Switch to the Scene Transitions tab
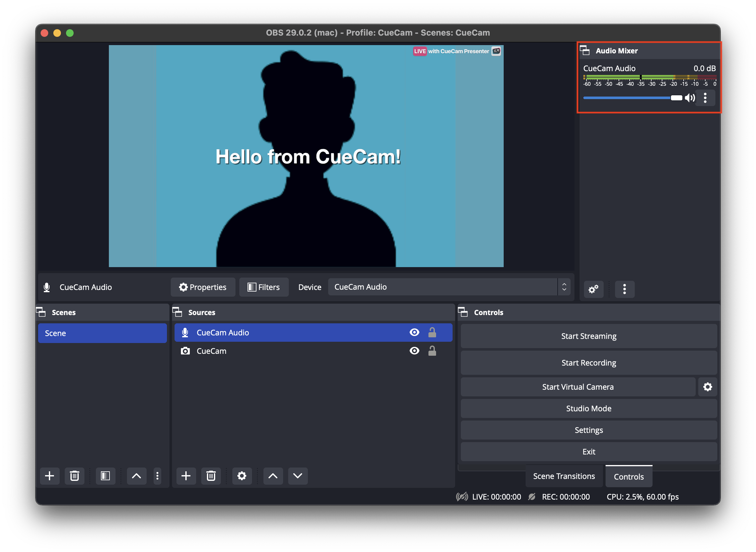 pyautogui.click(x=564, y=476)
